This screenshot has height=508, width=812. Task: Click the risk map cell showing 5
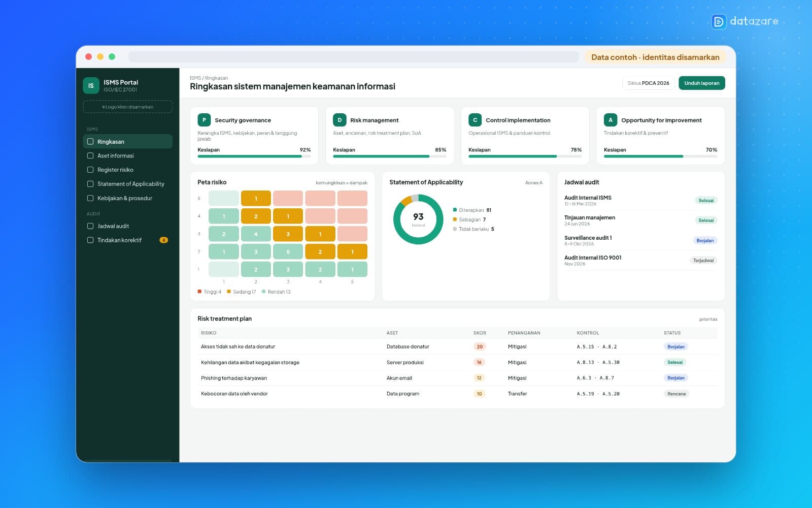288,251
